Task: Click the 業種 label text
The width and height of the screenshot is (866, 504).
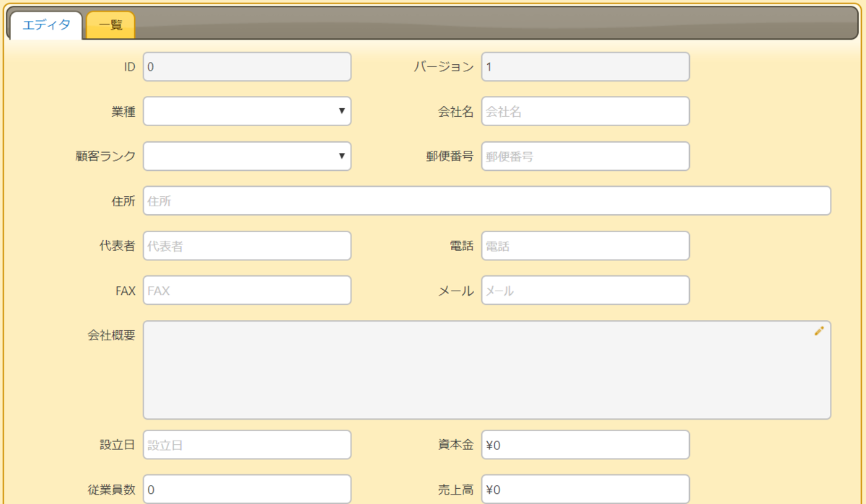Action: click(x=123, y=112)
